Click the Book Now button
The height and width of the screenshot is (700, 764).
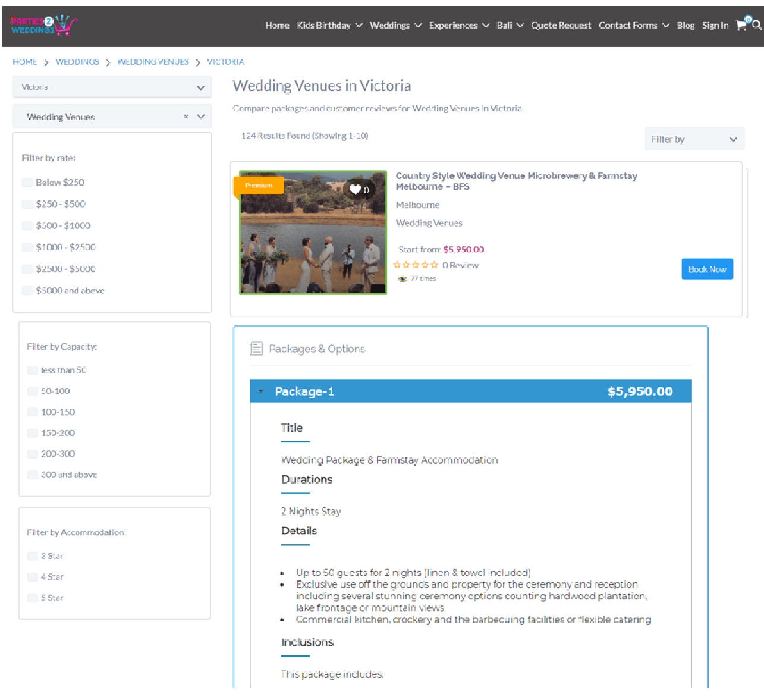tap(707, 269)
